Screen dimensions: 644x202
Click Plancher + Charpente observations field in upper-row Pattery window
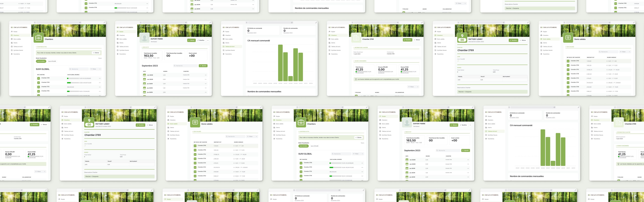click(492, 92)
